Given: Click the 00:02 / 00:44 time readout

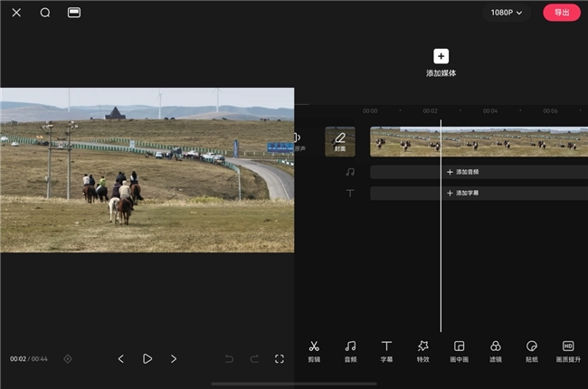Looking at the screenshot, I should [x=29, y=359].
